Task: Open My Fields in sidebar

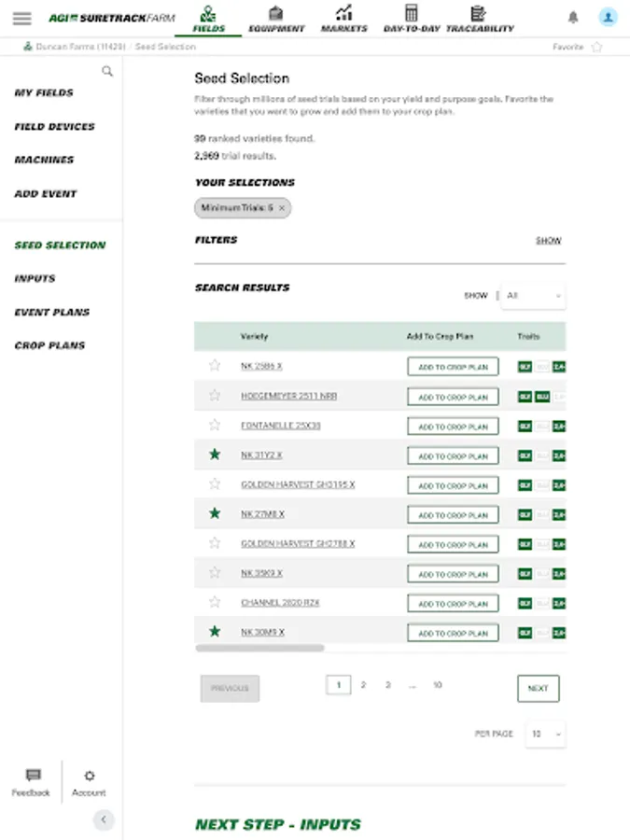Action: click(44, 92)
